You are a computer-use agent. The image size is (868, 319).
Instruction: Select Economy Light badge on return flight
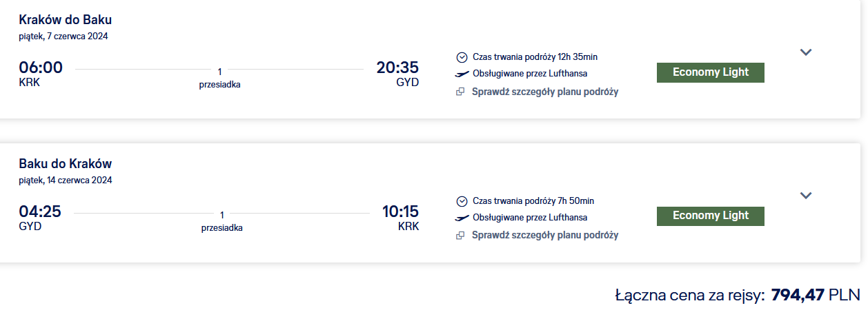pos(711,216)
